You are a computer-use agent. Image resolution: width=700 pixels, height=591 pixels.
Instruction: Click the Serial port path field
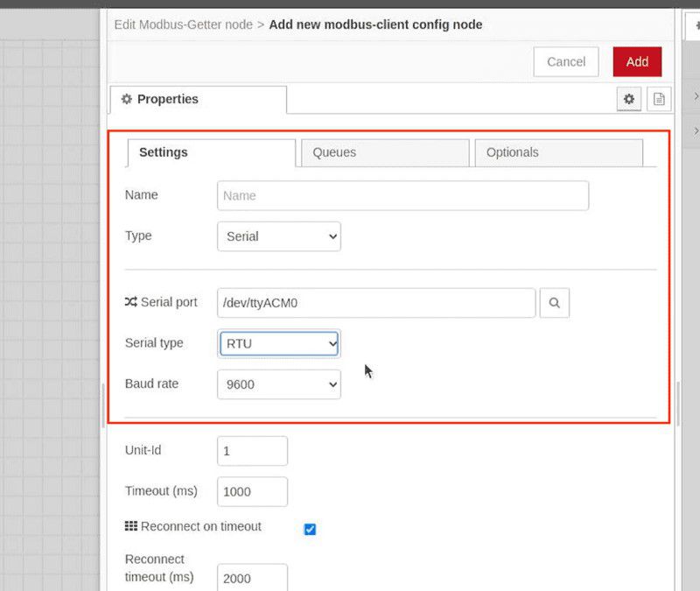(376, 303)
